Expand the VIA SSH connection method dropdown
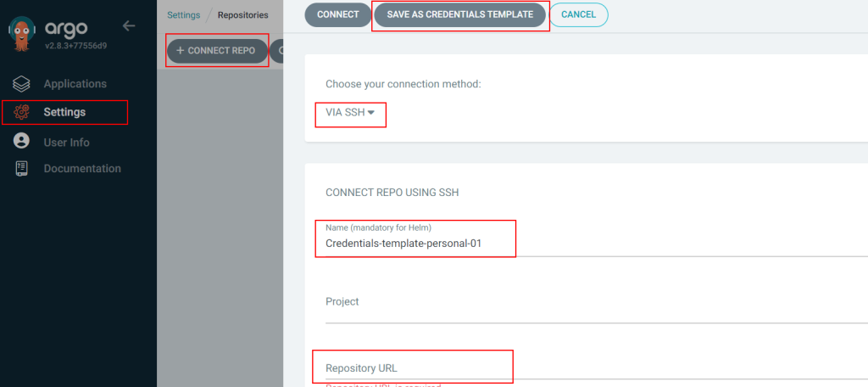Image resolution: width=868 pixels, height=387 pixels. [x=350, y=113]
